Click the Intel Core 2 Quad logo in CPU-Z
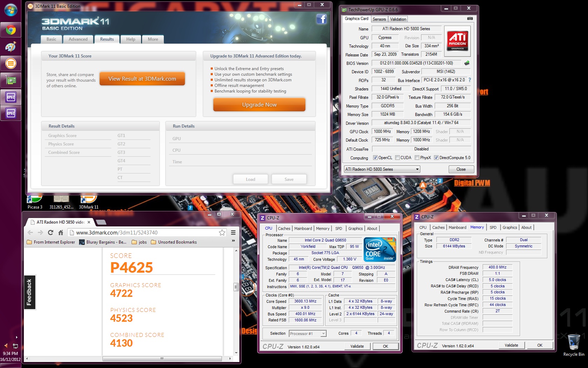This screenshot has width=588, height=368. 380,249
